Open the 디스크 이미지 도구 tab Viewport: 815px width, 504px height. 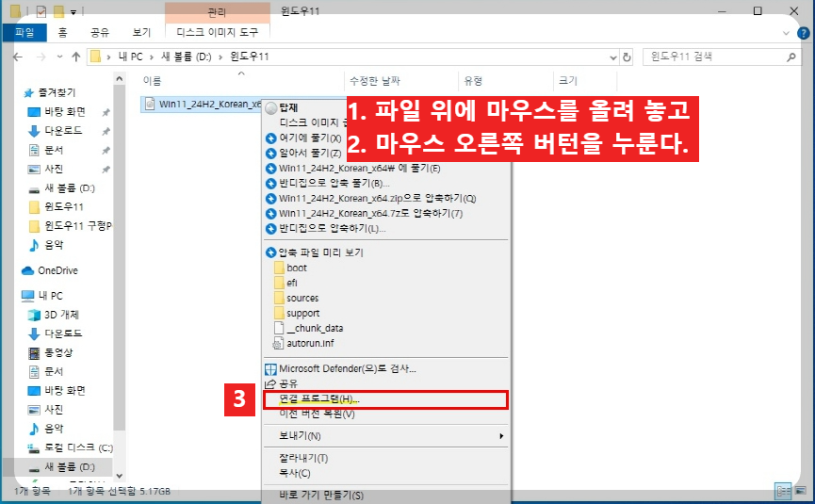click(x=218, y=32)
